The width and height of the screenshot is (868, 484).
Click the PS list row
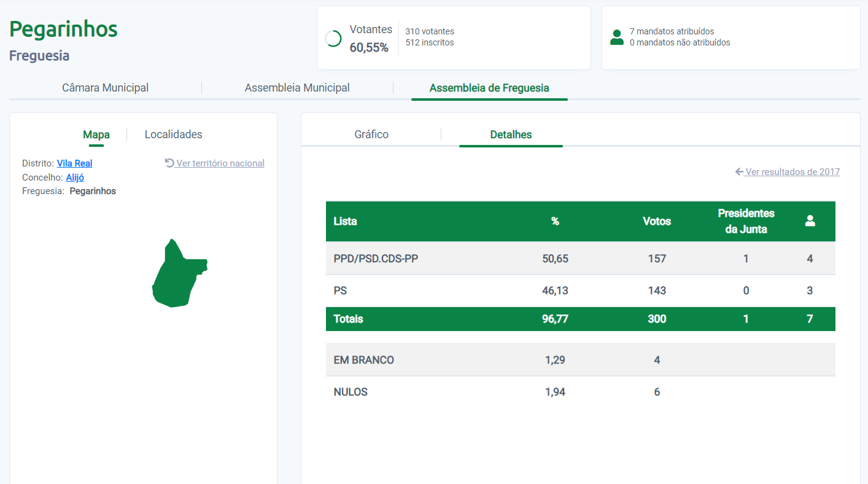click(x=580, y=291)
